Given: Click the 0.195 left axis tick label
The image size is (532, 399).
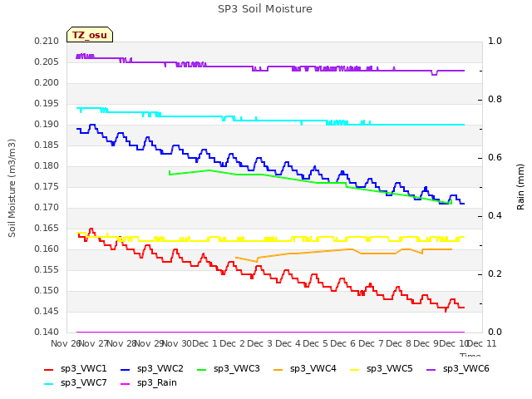Looking at the screenshot, I should coord(47,104).
